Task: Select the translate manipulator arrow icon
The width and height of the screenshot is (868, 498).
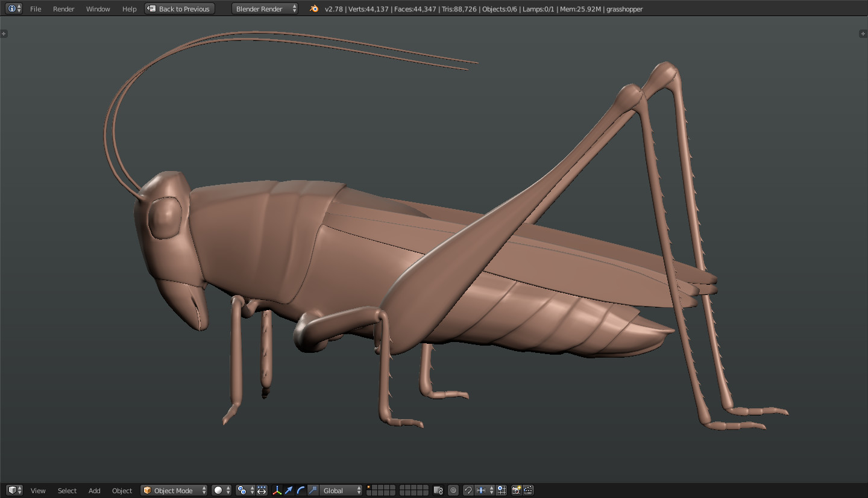Action: (289, 490)
